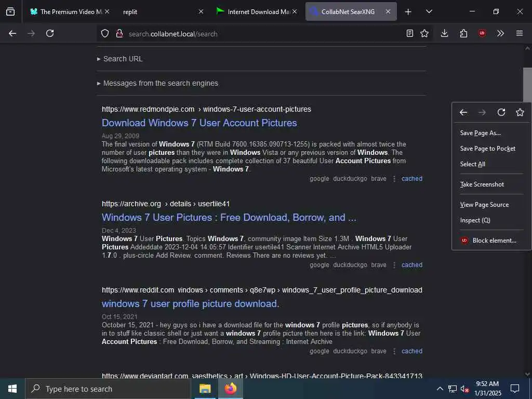
Task: Close the replit tab
Action: pyautogui.click(x=201, y=11)
